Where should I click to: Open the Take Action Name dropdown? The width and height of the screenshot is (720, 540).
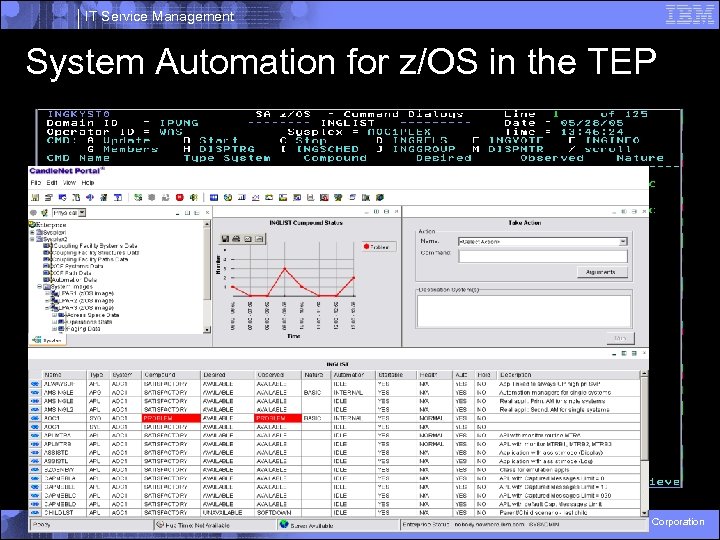623,242
